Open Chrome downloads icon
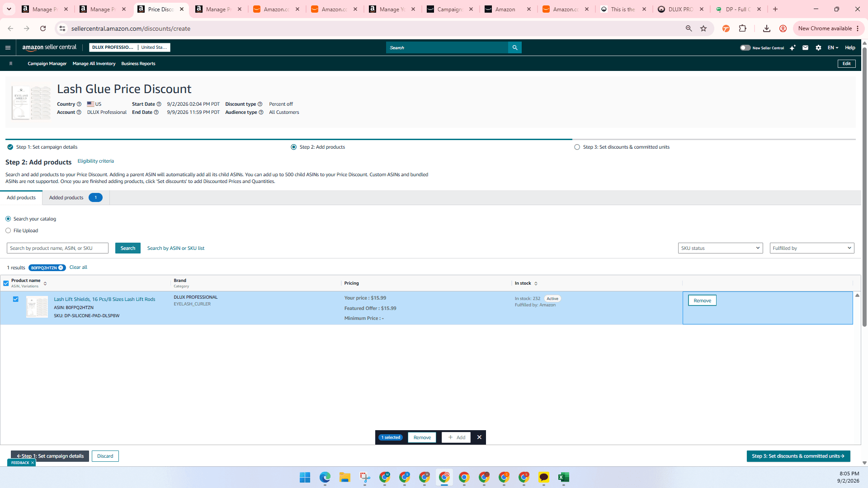 [x=767, y=28]
